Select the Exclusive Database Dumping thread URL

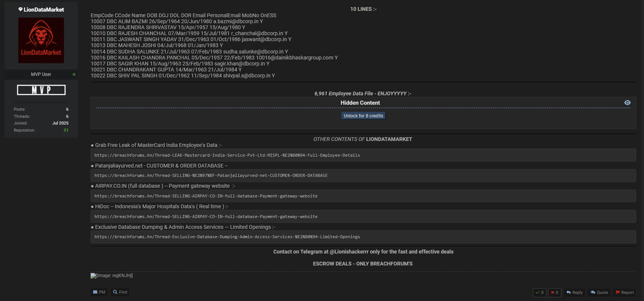point(227,237)
